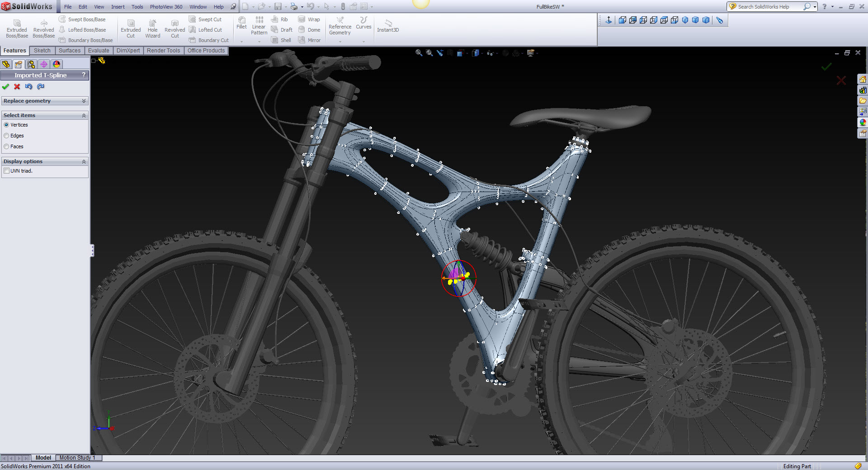Viewport: 868px width, 470px height.
Task: Open the help search options dropdown arrow
Action: click(815, 7)
